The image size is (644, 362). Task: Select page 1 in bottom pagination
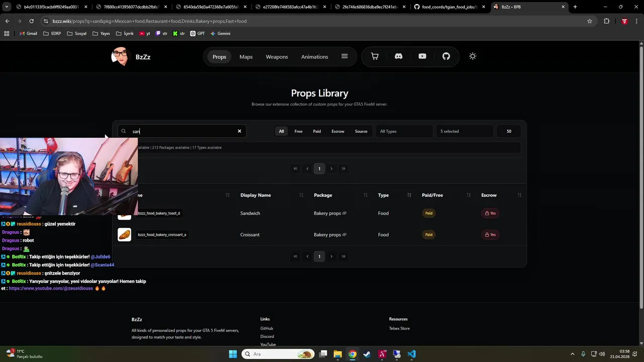(319, 256)
